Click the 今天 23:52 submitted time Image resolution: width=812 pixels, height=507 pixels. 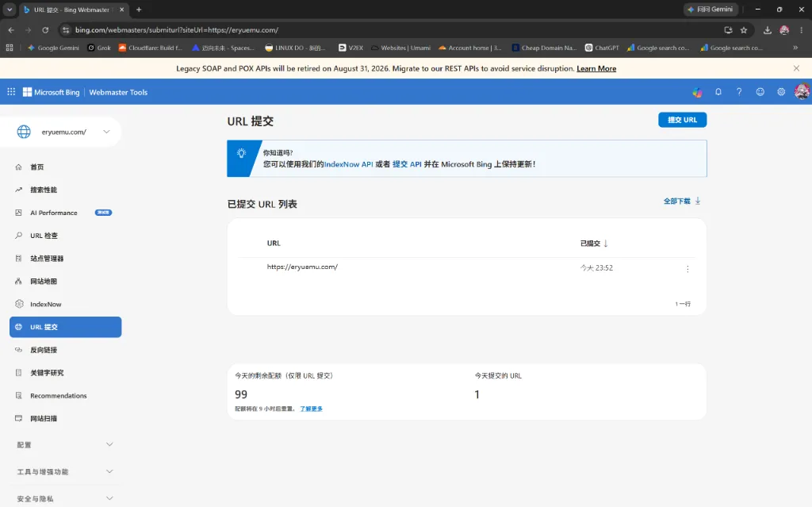pos(596,268)
